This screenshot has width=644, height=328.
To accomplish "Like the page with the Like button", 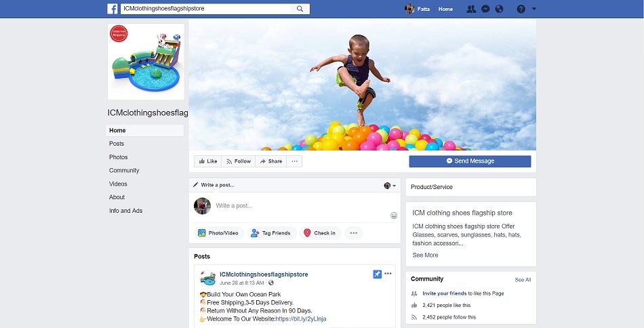I will (208, 161).
